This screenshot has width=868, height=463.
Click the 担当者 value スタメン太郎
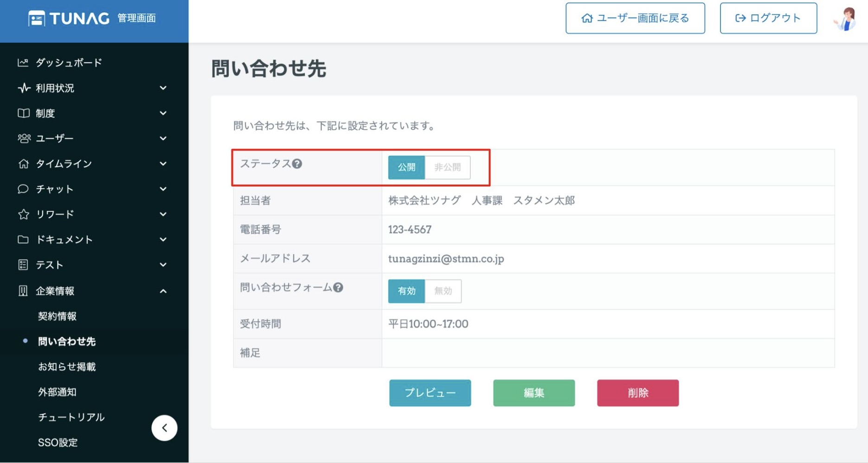[544, 200]
